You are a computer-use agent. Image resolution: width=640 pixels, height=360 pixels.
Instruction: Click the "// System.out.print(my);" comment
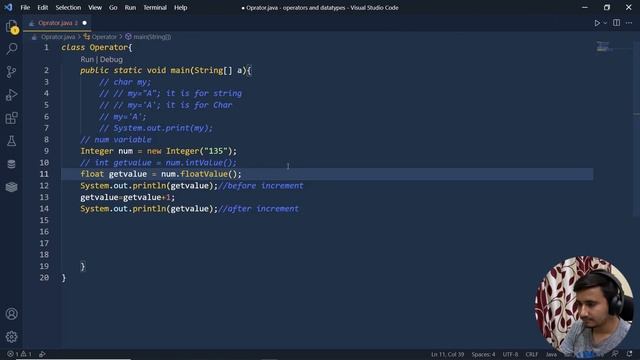[156, 128]
